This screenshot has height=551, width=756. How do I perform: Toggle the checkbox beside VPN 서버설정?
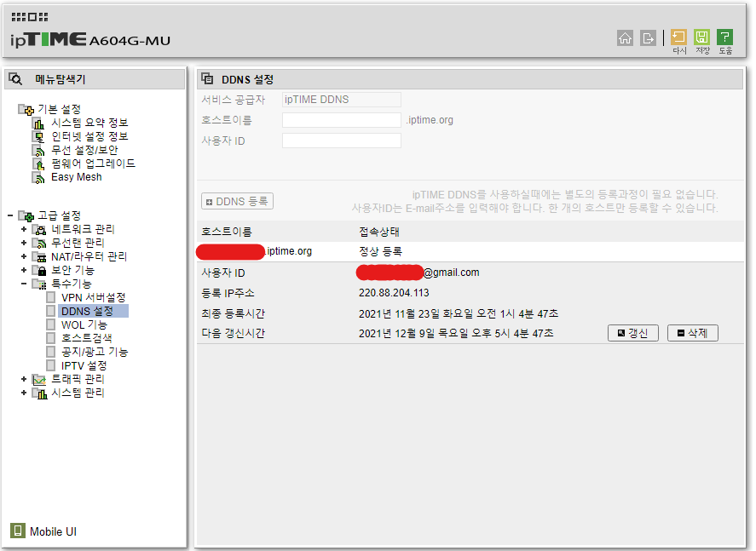point(50,298)
